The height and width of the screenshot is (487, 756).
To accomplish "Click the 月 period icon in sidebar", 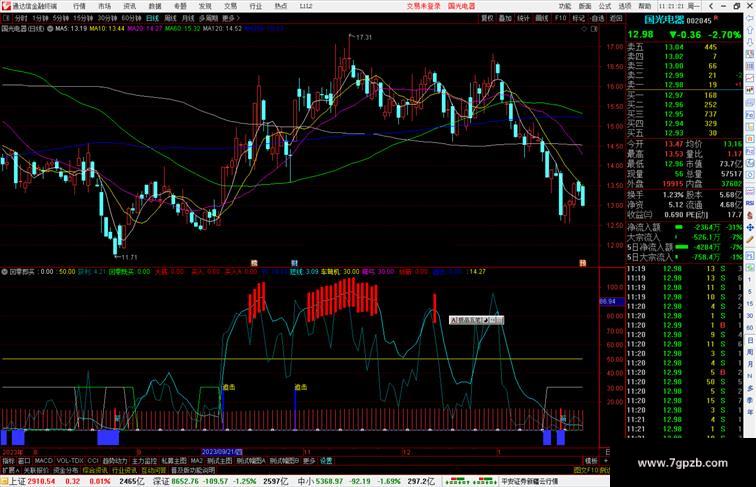I will point(750,364).
